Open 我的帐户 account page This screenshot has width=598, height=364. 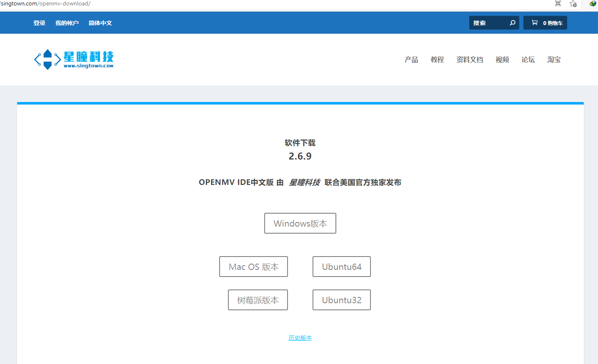pos(67,23)
